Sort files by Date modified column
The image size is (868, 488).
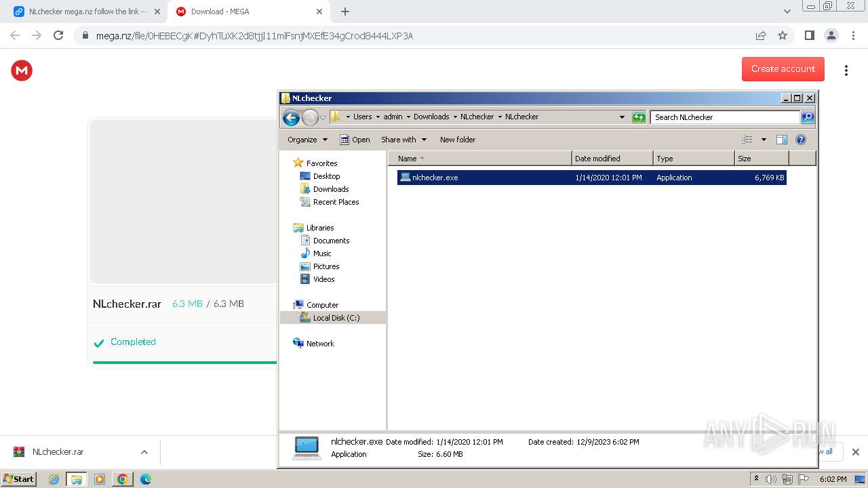pos(612,159)
